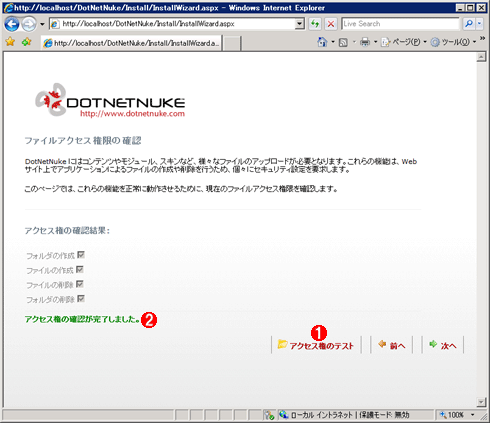
Task: Click the DotNetNuke logo image
Action: tap(110, 100)
